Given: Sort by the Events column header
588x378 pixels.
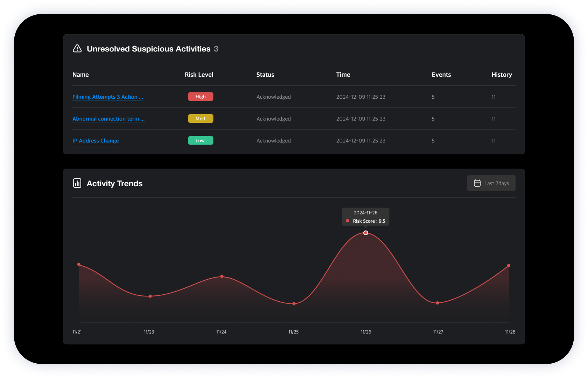Looking at the screenshot, I should point(441,75).
